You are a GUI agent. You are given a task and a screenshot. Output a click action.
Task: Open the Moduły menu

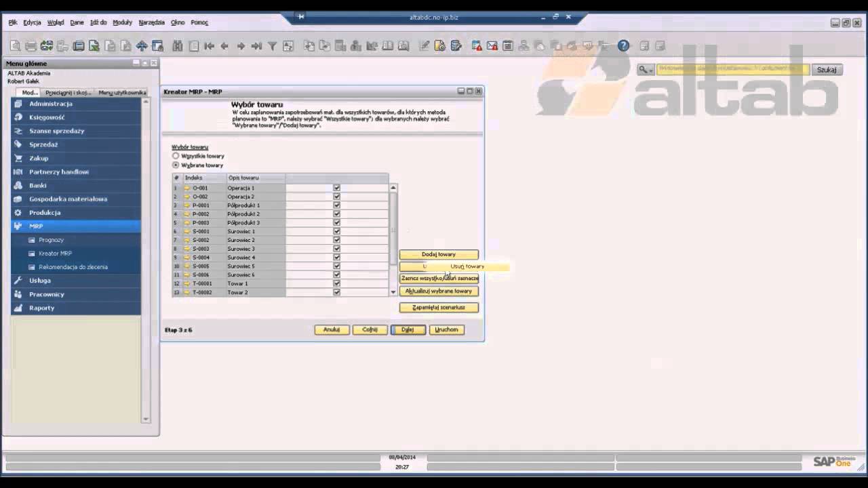(122, 22)
